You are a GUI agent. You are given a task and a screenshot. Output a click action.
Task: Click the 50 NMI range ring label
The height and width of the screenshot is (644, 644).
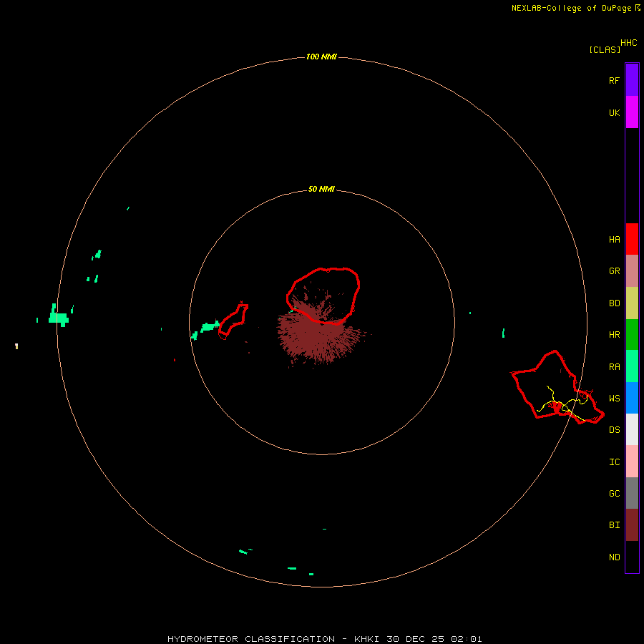pyautogui.click(x=321, y=190)
